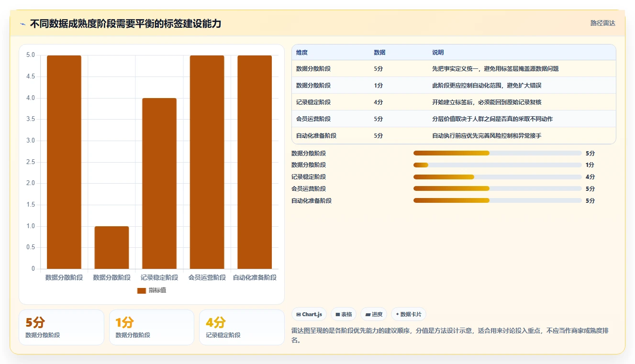This screenshot has height=364, width=635.
Task: Click the lightning icon beside the page title
Action: [x=22, y=24]
